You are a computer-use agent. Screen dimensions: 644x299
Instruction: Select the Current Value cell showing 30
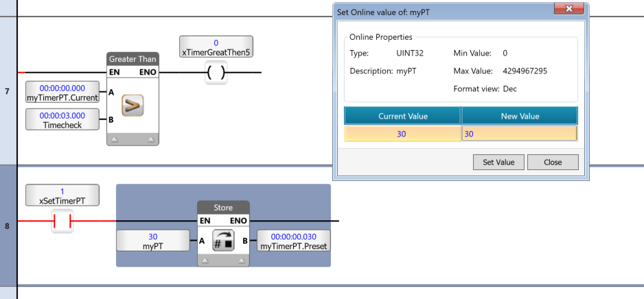(x=402, y=134)
